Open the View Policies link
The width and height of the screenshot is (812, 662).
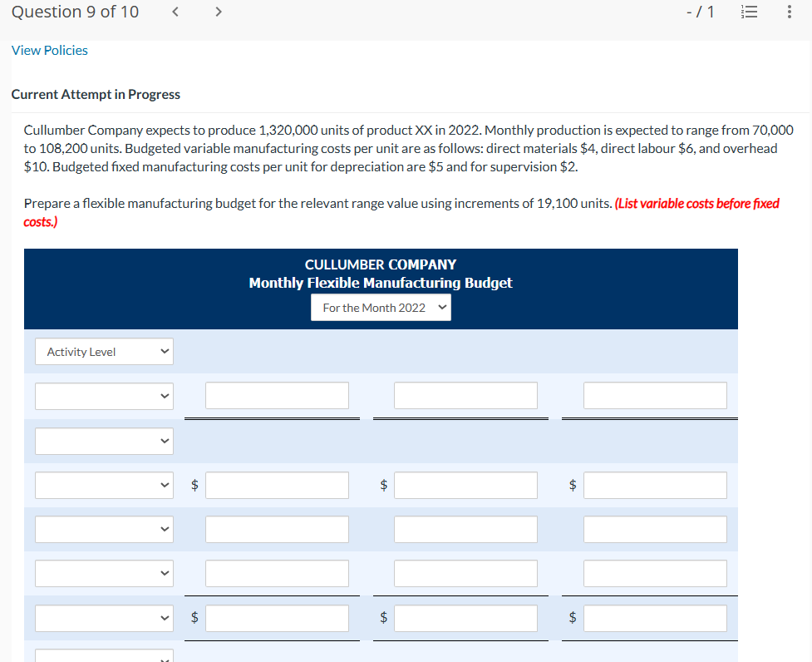tap(49, 50)
